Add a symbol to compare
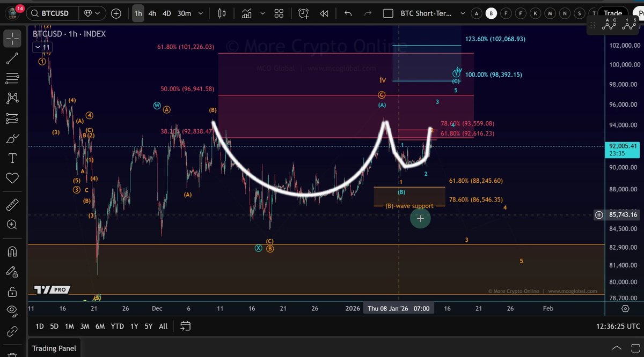Image resolution: width=644 pixels, height=357 pixels. point(116,13)
